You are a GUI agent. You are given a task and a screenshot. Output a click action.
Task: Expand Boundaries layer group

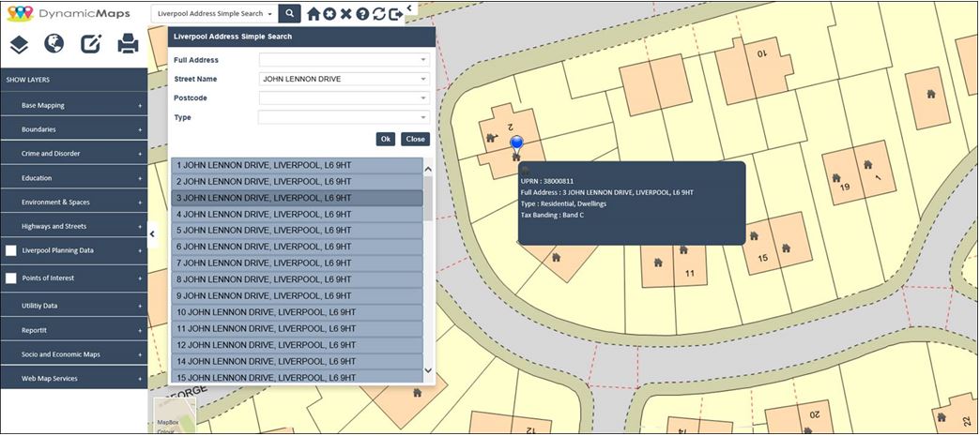point(74,129)
